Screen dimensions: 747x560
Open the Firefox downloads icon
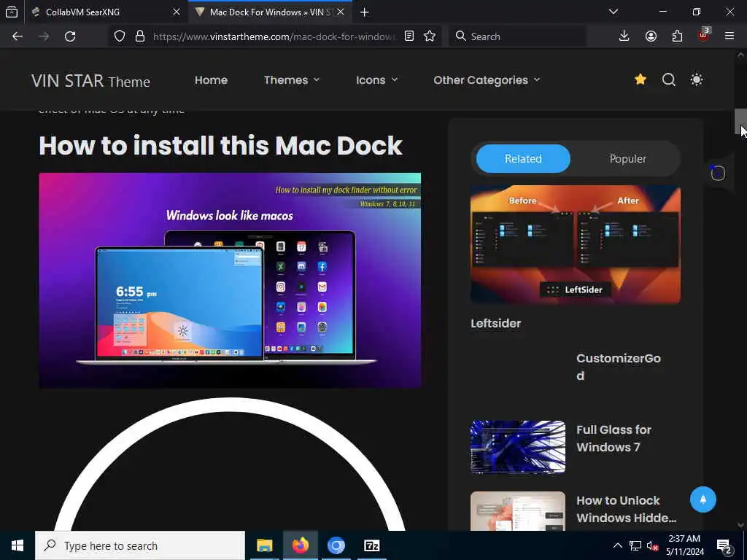[624, 36]
